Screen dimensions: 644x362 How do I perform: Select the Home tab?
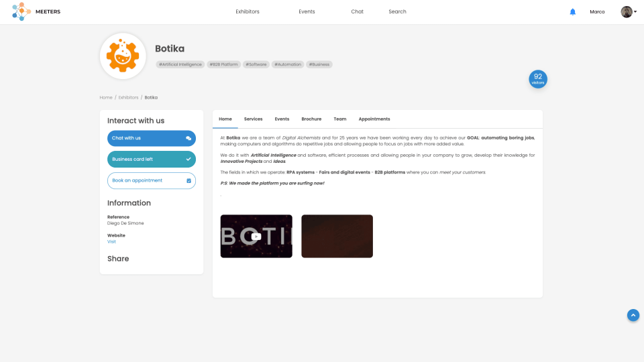pyautogui.click(x=225, y=119)
